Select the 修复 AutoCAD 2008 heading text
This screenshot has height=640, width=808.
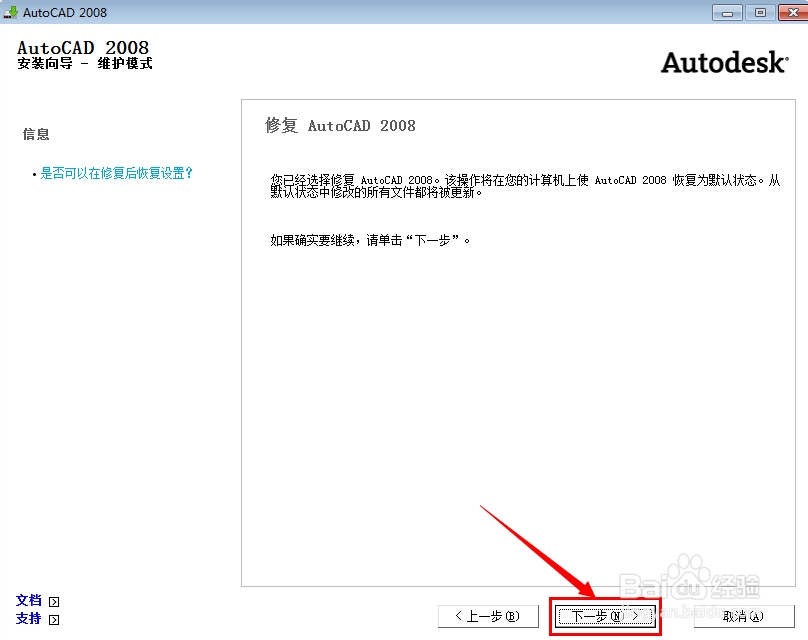pos(340,125)
